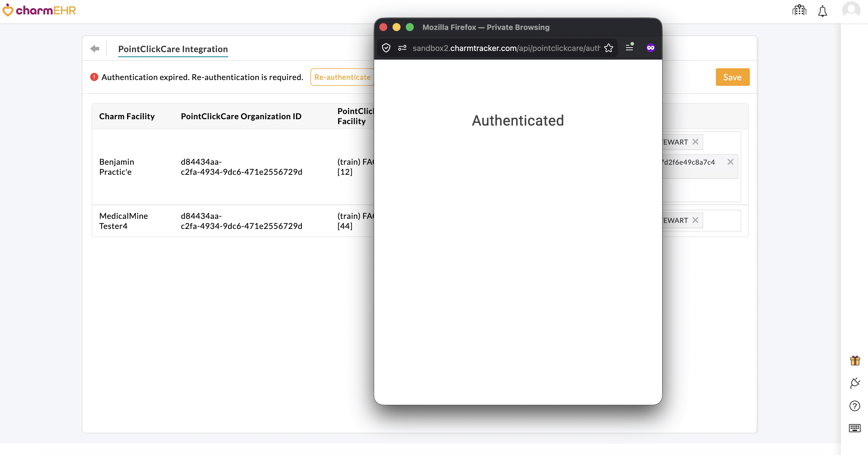The height and width of the screenshot is (455, 868).
Task: Click the red authentication error icon
Action: tap(94, 77)
